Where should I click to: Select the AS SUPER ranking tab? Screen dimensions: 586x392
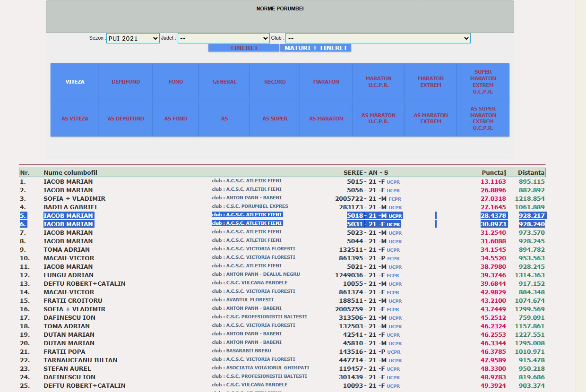(275, 119)
